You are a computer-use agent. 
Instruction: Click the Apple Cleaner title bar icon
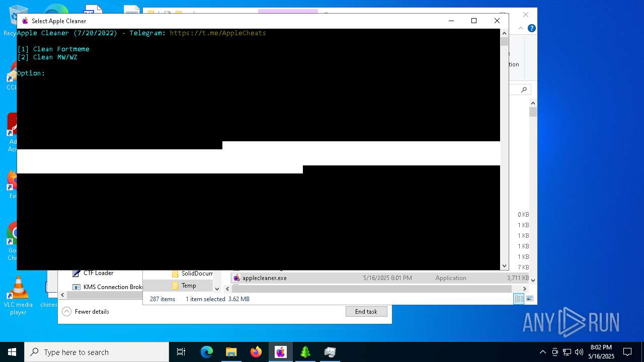tap(25, 21)
